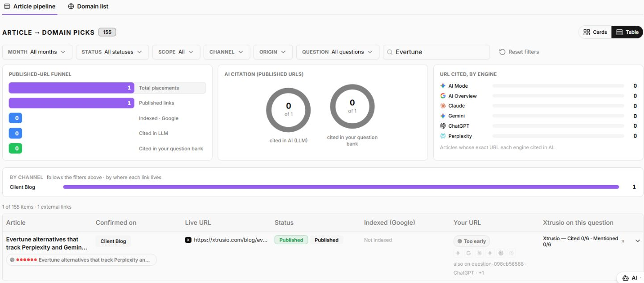Screen dimensions: 644x283
Task: Select the Total placements funnel row
Action: [x=107, y=88]
